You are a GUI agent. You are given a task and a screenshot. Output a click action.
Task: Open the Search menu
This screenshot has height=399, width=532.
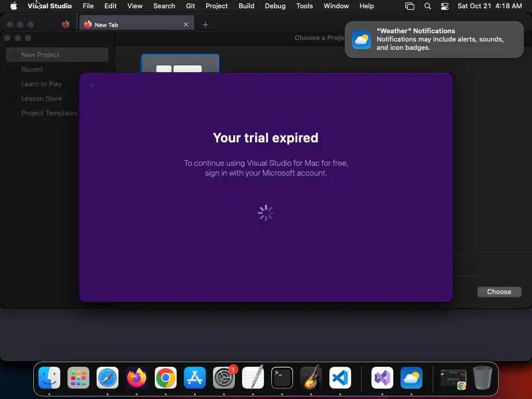pos(164,6)
